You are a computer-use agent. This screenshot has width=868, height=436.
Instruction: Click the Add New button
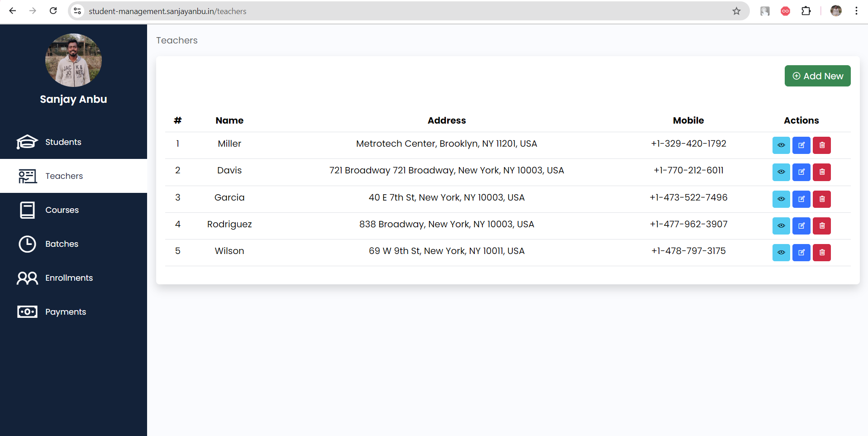pos(817,76)
